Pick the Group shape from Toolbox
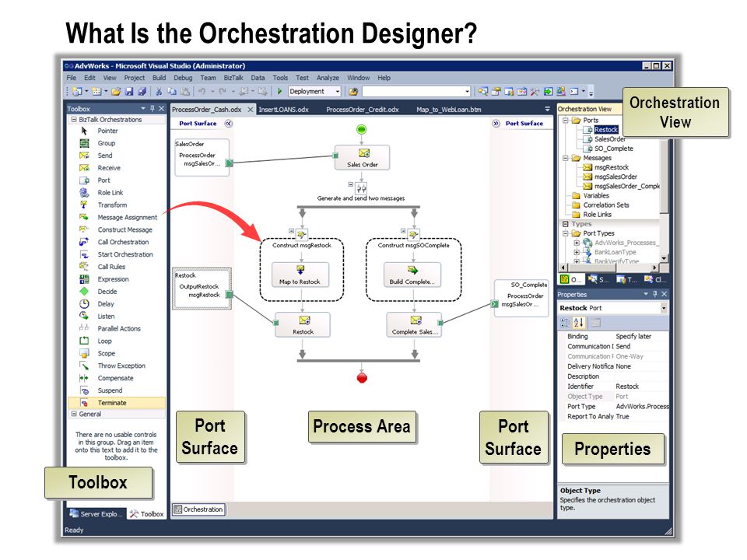 point(107,143)
